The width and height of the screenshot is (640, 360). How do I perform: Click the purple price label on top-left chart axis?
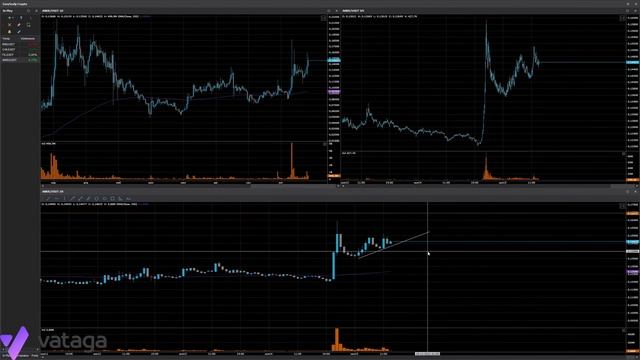click(334, 92)
